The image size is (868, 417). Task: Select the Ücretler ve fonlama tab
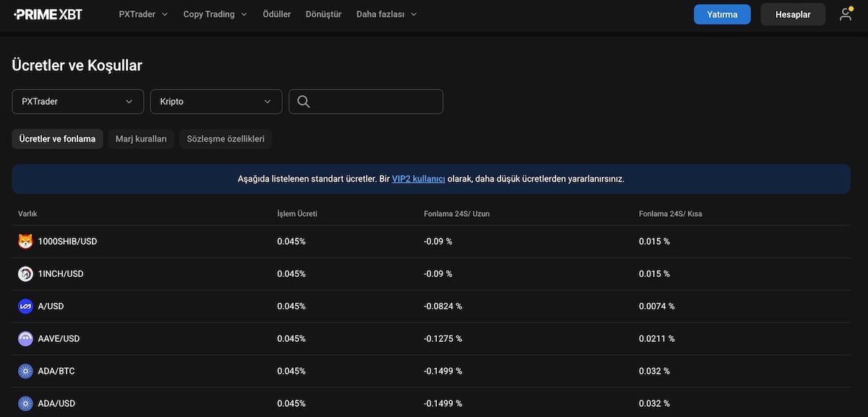click(x=58, y=139)
